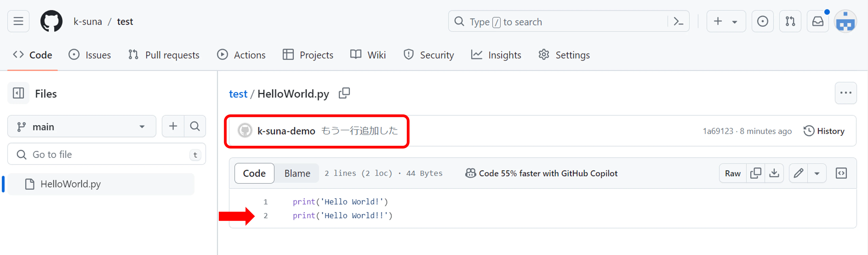
Task: Click the plus create-new button
Action: point(718,21)
